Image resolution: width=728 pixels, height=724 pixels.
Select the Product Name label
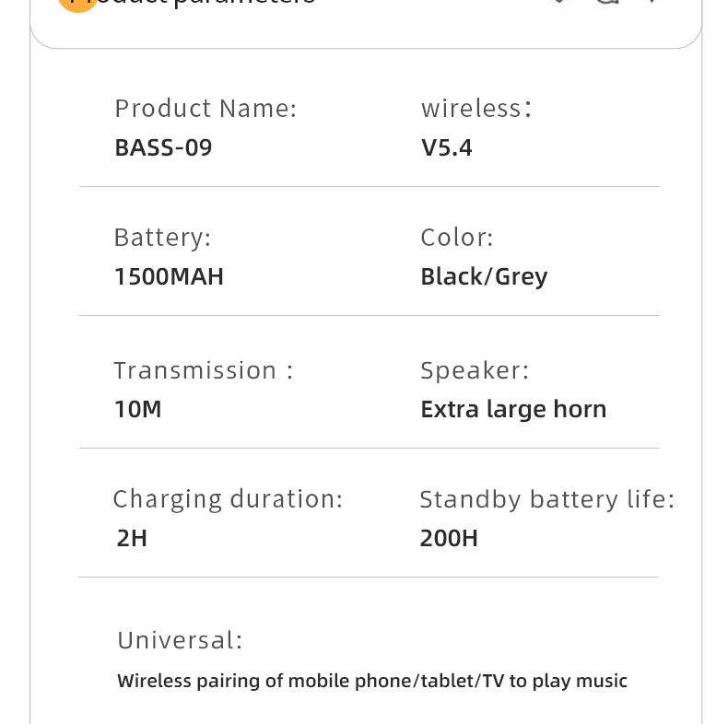click(205, 109)
